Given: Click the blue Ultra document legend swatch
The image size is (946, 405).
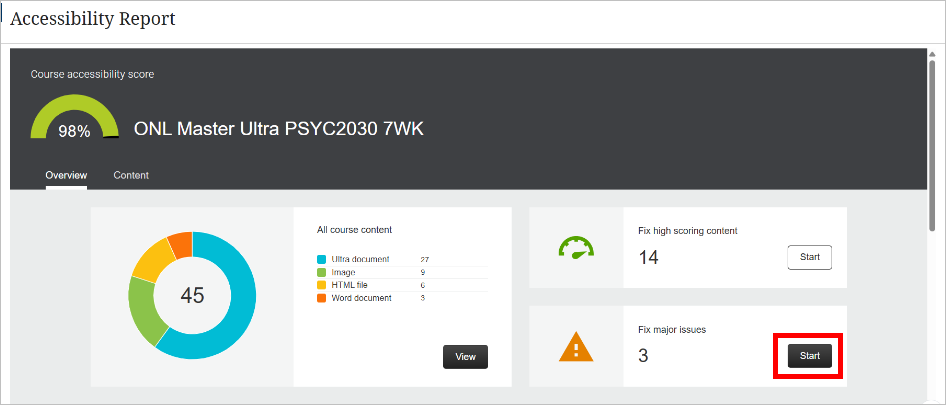Looking at the screenshot, I should (321, 259).
